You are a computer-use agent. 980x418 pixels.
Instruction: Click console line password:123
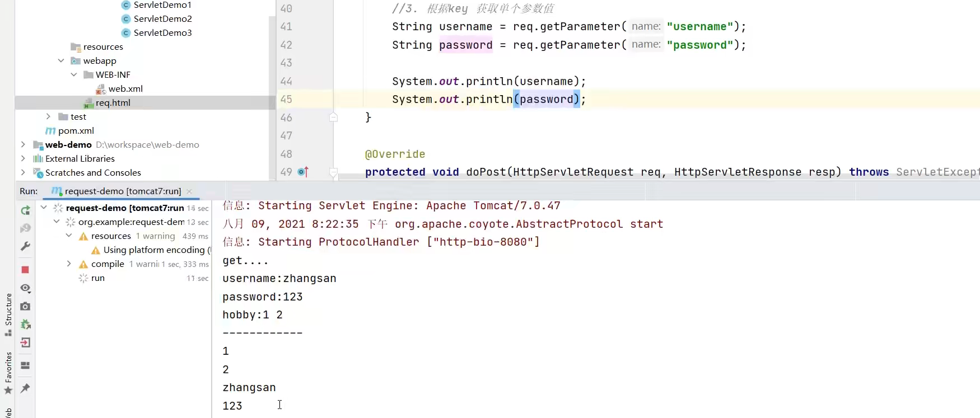[262, 297]
